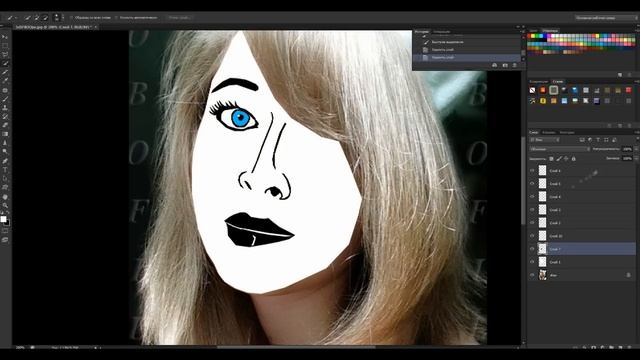640x360 pixels.
Task: Choose Subtract from selection mode
Action: pyautogui.click(x=45, y=18)
